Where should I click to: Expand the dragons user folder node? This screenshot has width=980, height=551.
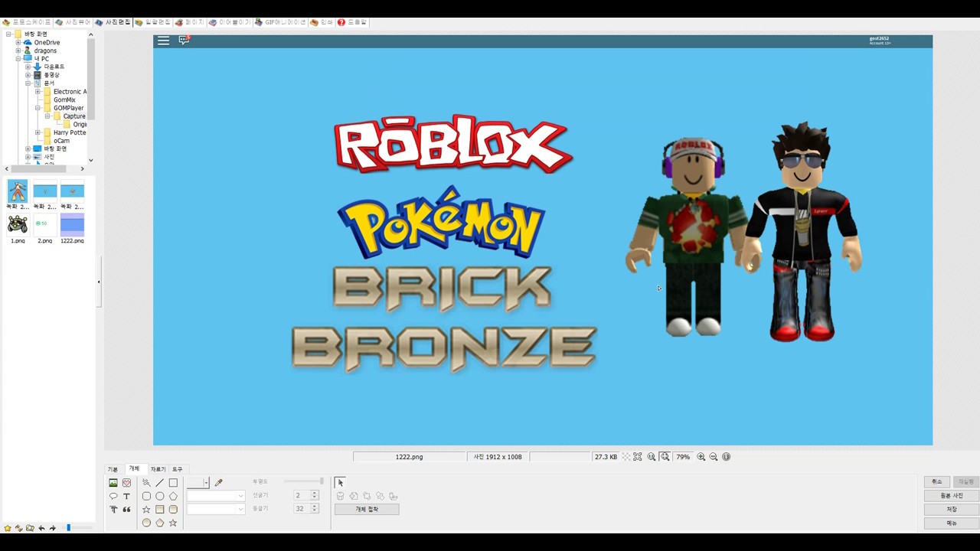click(x=18, y=51)
